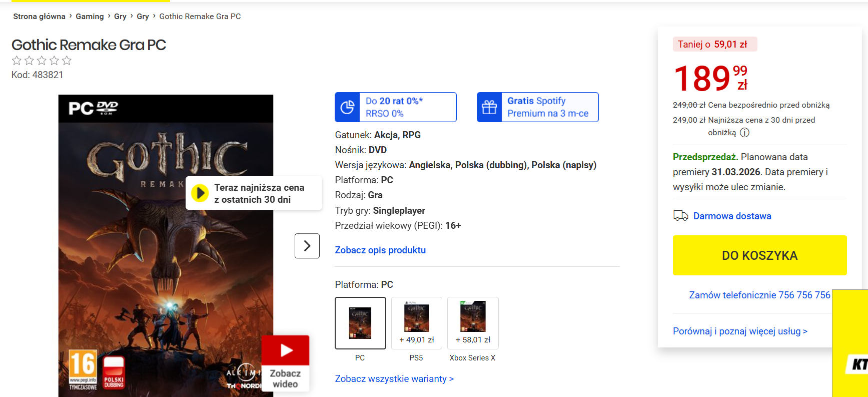Expand Zobacz wszystkie warianty link
This screenshot has height=397, width=868.
(394, 379)
